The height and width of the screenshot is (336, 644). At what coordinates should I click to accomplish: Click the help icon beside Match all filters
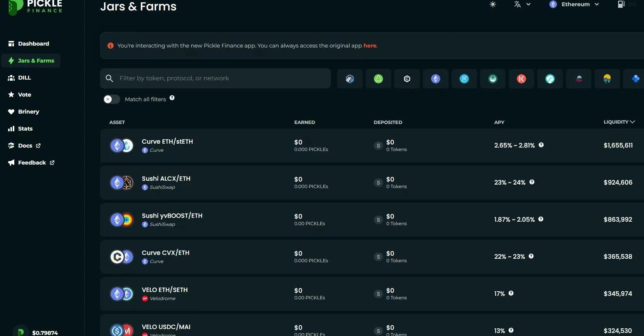pyautogui.click(x=172, y=98)
